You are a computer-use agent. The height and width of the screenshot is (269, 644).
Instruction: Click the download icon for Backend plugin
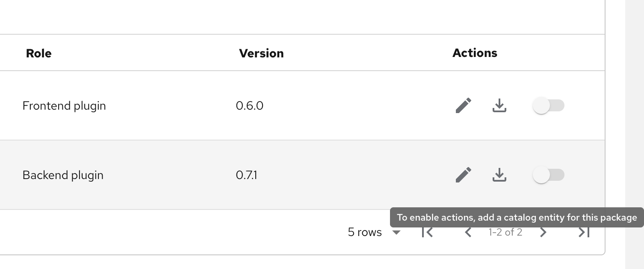click(499, 175)
